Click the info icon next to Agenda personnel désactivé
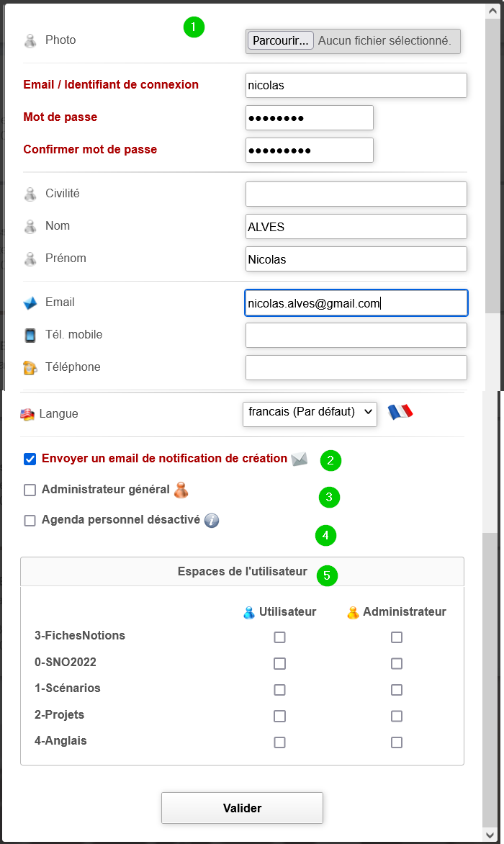 click(212, 521)
